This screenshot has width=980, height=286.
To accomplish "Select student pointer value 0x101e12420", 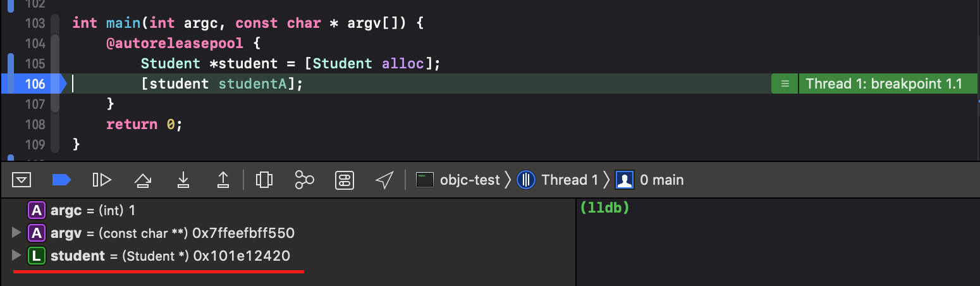I will [x=242, y=256].
